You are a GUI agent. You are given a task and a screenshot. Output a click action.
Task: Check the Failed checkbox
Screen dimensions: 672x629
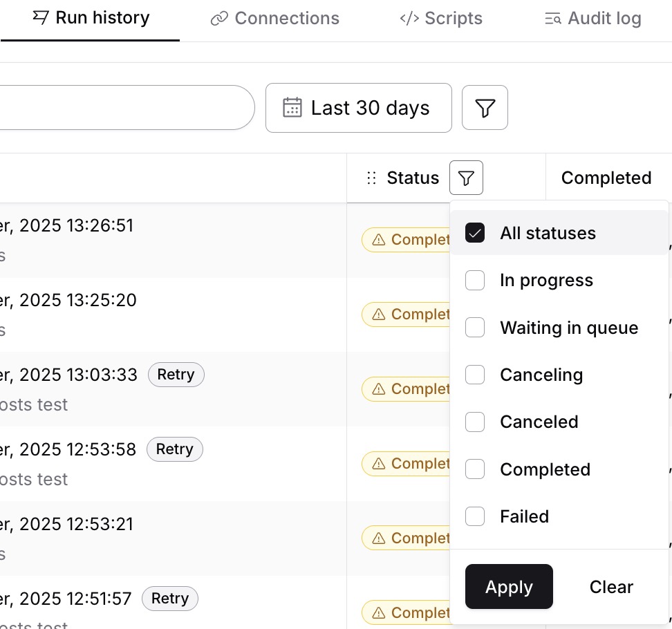pyautogui.click(x=475, y=516)
